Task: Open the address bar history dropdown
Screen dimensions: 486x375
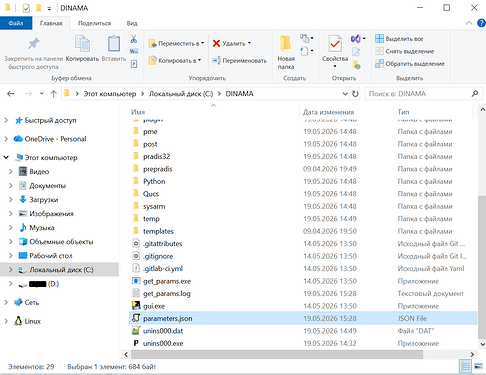Action: [x=345, y=94]
